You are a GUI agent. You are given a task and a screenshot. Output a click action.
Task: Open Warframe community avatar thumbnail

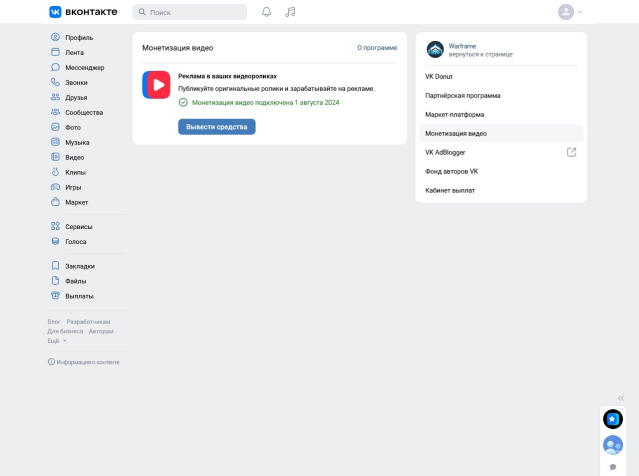(x=435, y=50)
